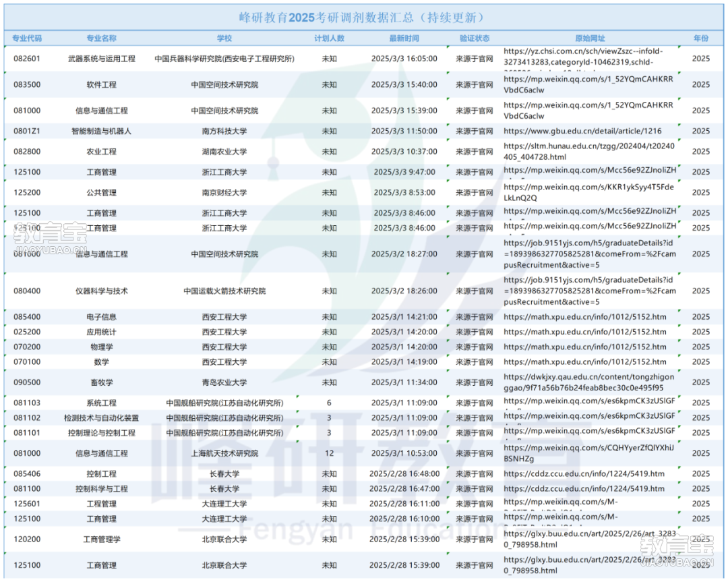Screen dimensions: 728x582
Task: Select the 电子信息 major cell
Action: pyautogui.click(x=101, y=317)
